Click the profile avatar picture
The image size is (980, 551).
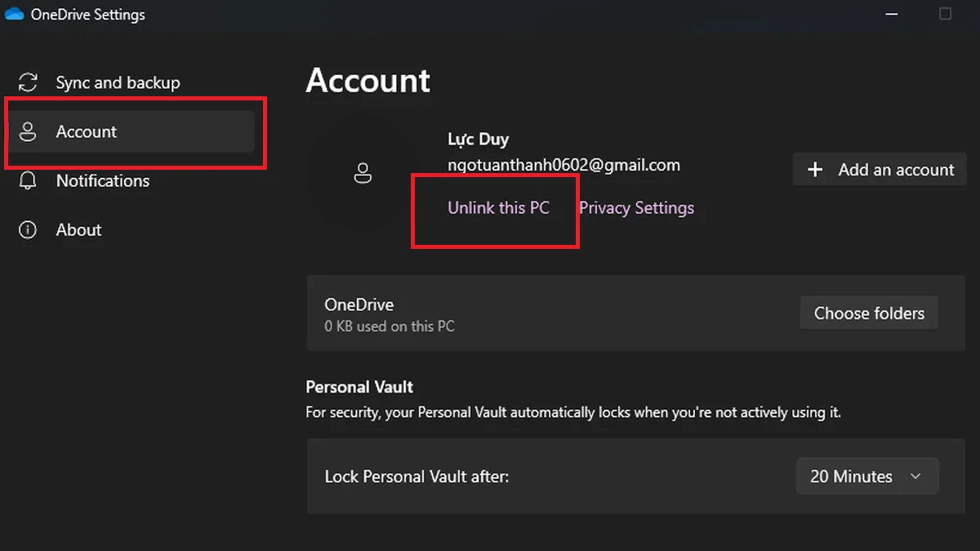(x=363, y=173)
